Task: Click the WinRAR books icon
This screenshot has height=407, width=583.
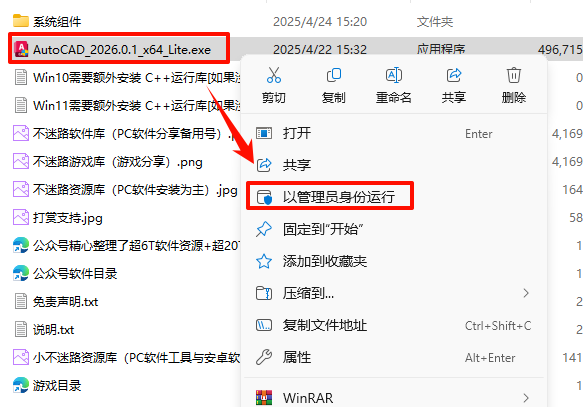Action: tap(264, 398)
